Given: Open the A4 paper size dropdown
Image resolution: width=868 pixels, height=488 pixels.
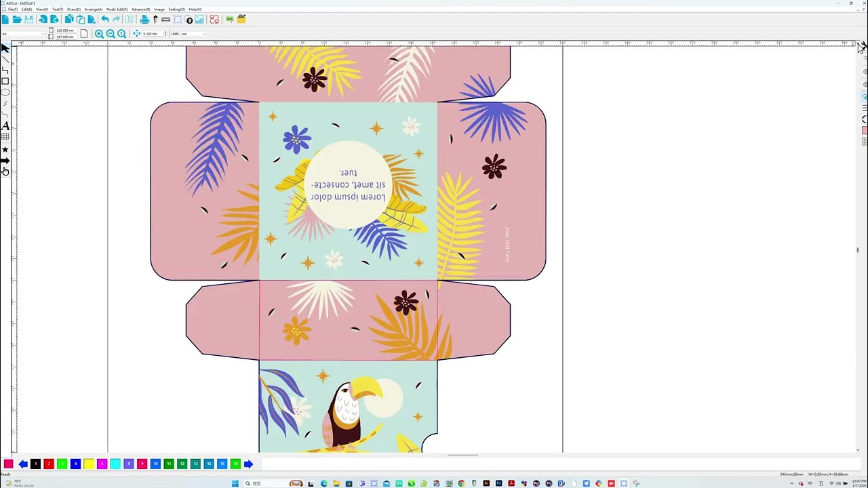Looking at the screenshot, I should [x=23, y=33].
